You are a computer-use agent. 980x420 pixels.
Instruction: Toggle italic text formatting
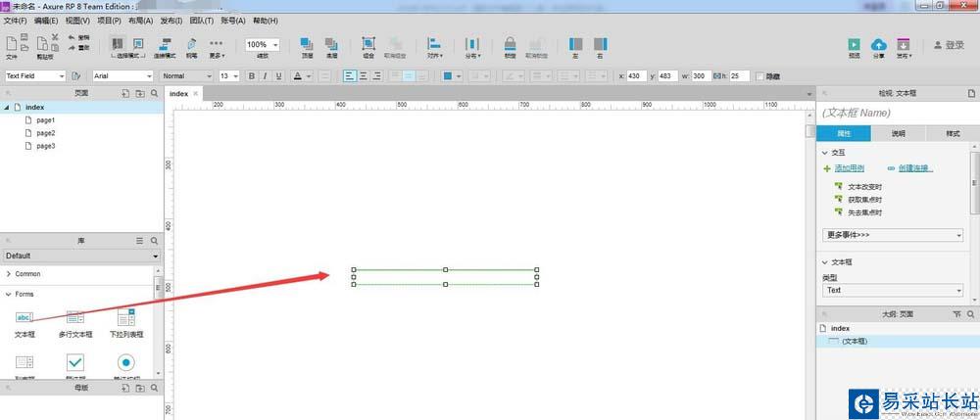click(265, 76)
